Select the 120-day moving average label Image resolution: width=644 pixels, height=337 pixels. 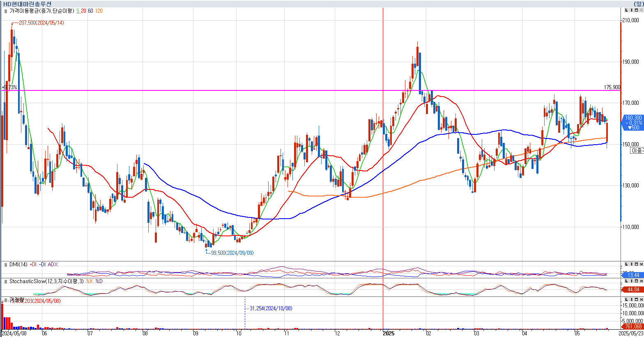[x=99, y=11]
